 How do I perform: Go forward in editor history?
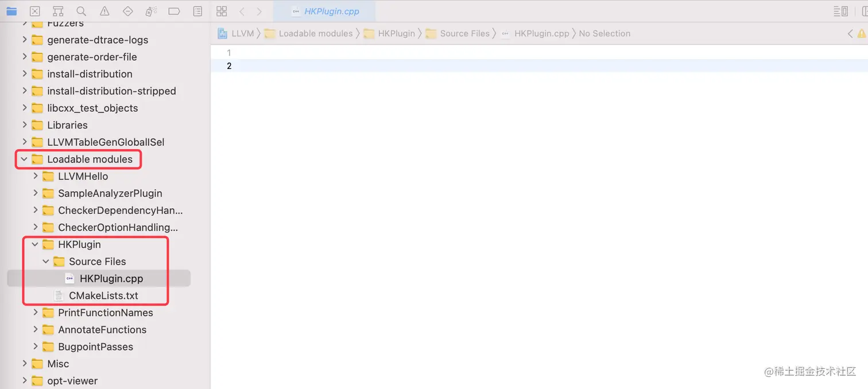(x=259, y=11)
